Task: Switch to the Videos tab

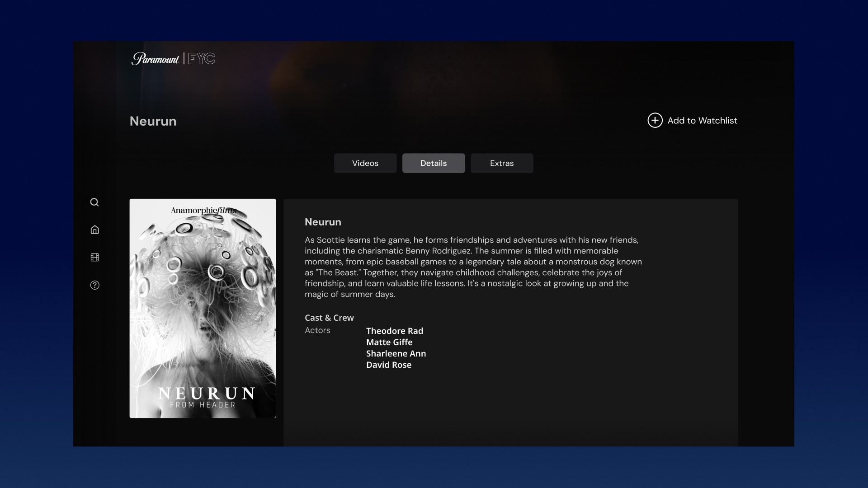Action: click(365, 163)
